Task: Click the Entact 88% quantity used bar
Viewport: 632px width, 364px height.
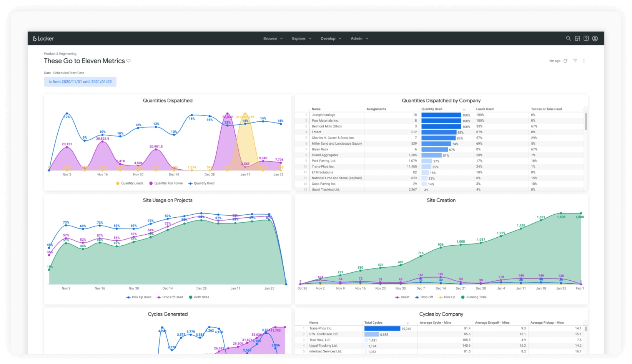Action: (439, 132)
